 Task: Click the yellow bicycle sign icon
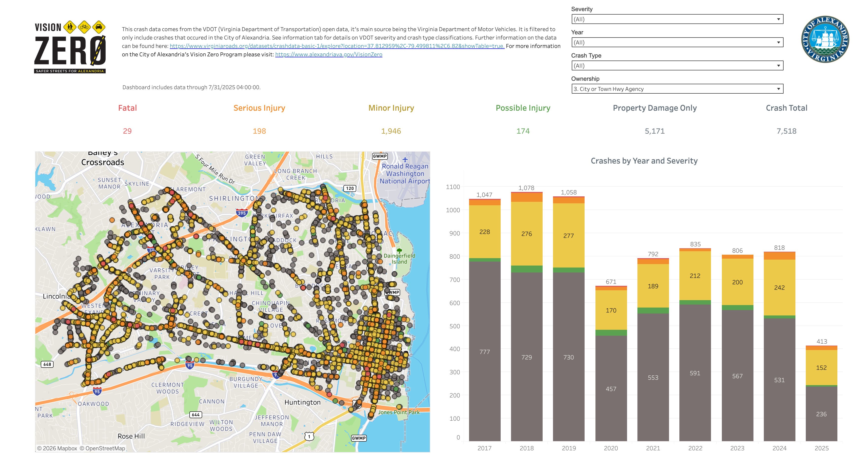pos(84,27)
